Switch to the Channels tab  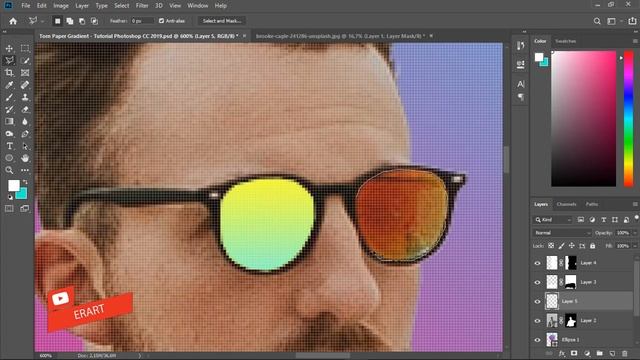click(566, 204)
